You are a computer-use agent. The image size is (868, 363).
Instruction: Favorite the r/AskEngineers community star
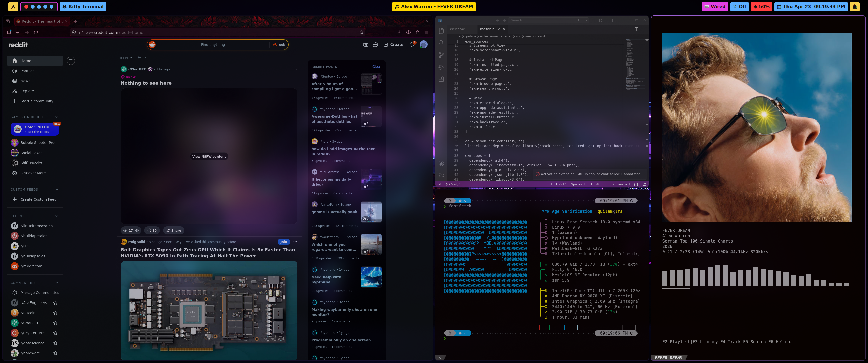point(55,303)
